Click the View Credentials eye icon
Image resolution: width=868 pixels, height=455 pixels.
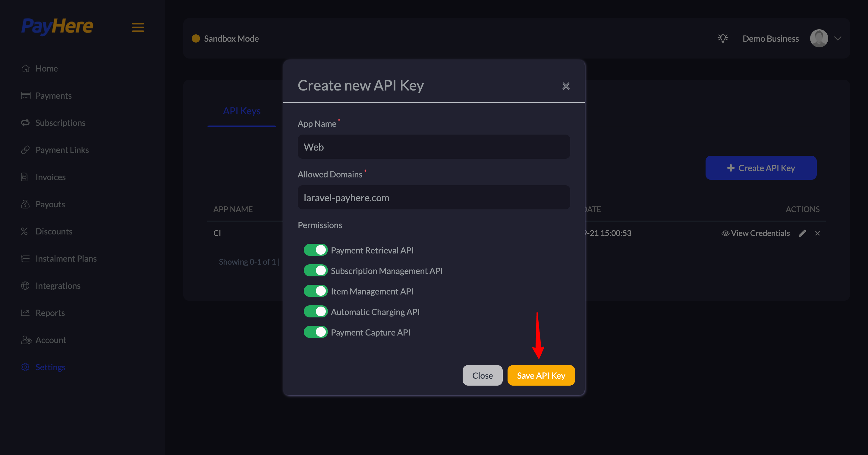point(725,233)
